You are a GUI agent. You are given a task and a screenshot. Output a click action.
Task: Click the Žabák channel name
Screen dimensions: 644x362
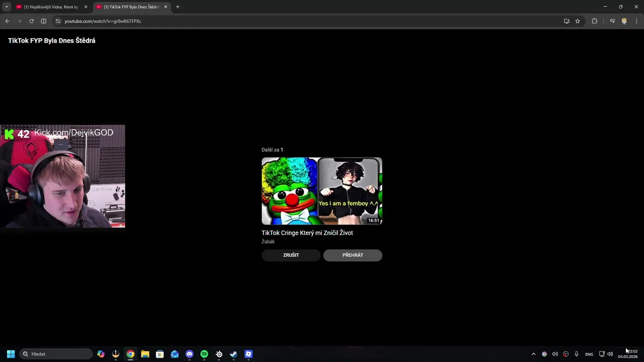point(268,242)
